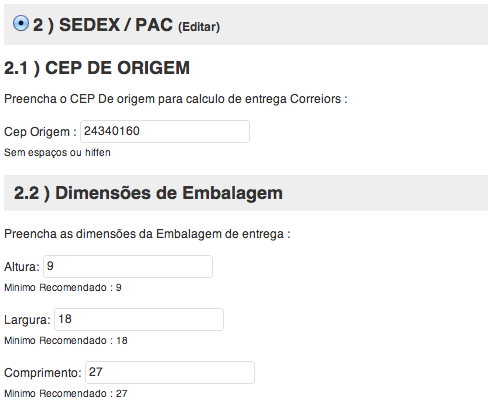Click the Minimo Recomendado : 18 hint

click(x=66, y=340)
